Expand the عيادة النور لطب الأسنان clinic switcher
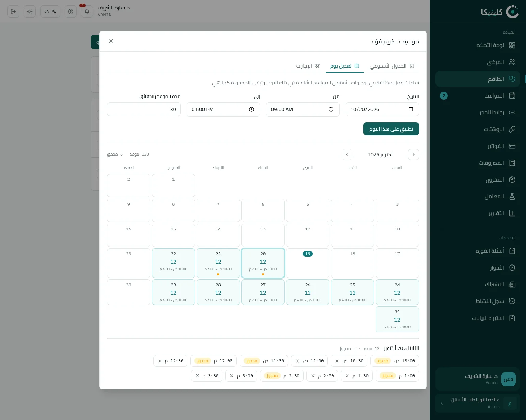The image size is (526, 420). click(x=478, y=403)
